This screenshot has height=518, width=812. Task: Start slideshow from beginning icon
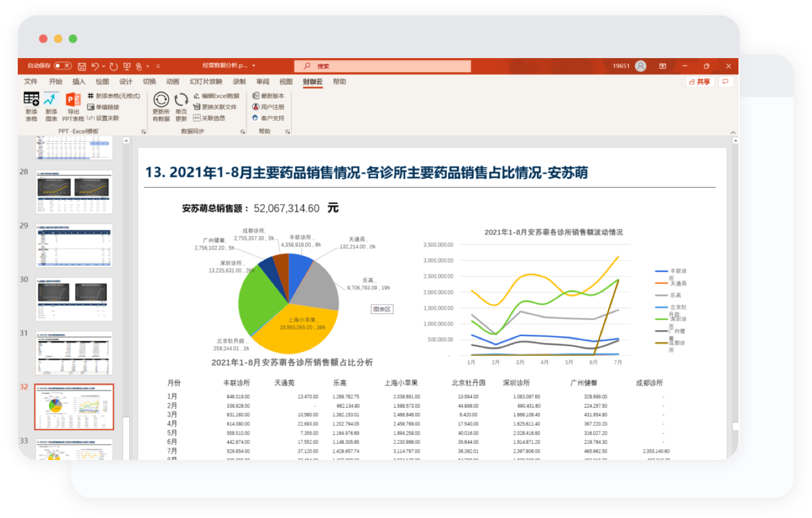[126, 66]
